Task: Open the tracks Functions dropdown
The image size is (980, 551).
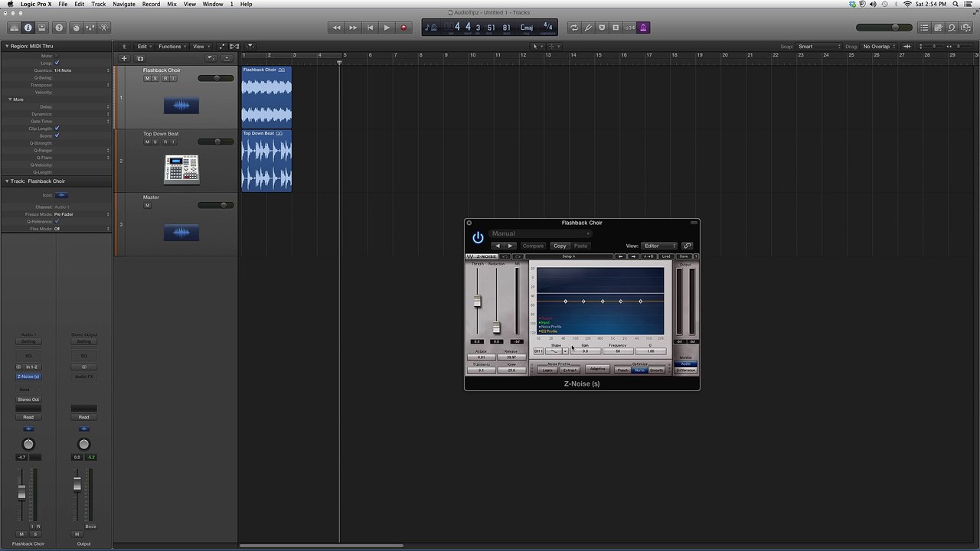Action: 172,47
